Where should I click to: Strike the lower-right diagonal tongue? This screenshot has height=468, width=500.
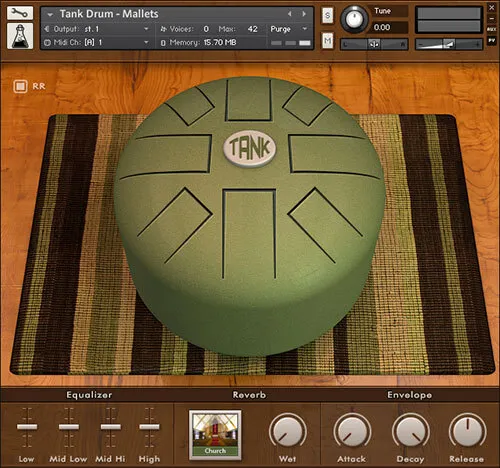pyautogui.click(x=325, y=225)
